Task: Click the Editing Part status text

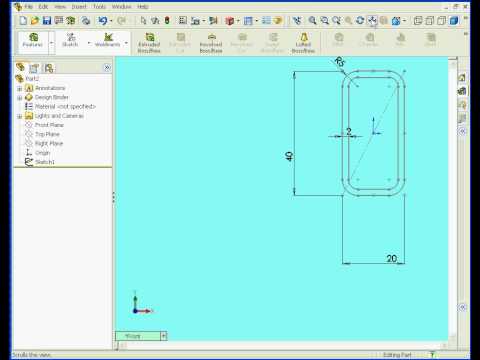Action: click(397, 355)
